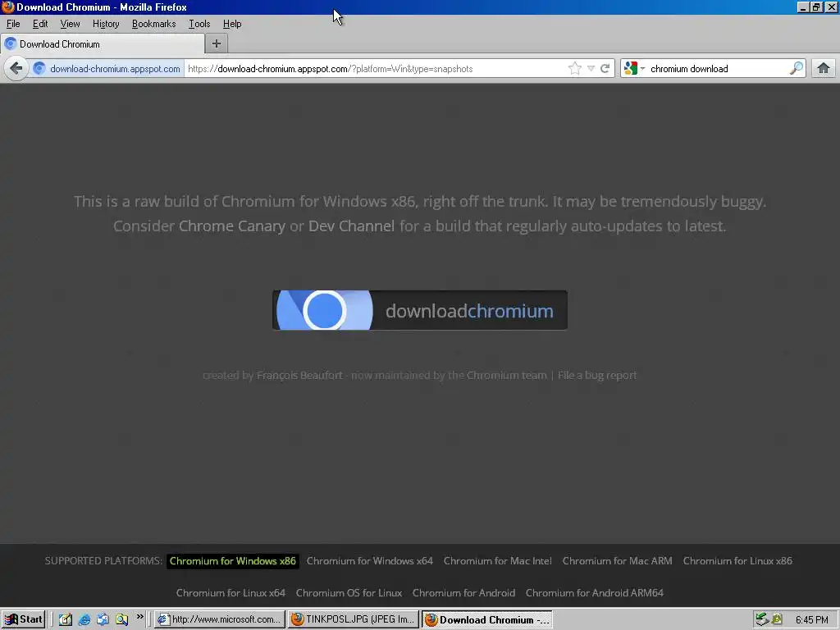The width and height of the screenshot is (840, 630).
Task: Launch Internet Explorer from quick launch
Action: coord(84,619)
